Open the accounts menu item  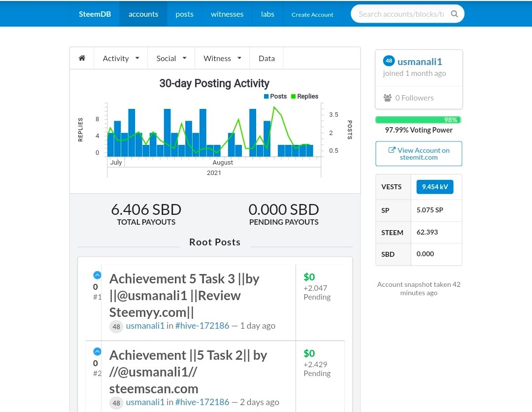pos(143,14)
